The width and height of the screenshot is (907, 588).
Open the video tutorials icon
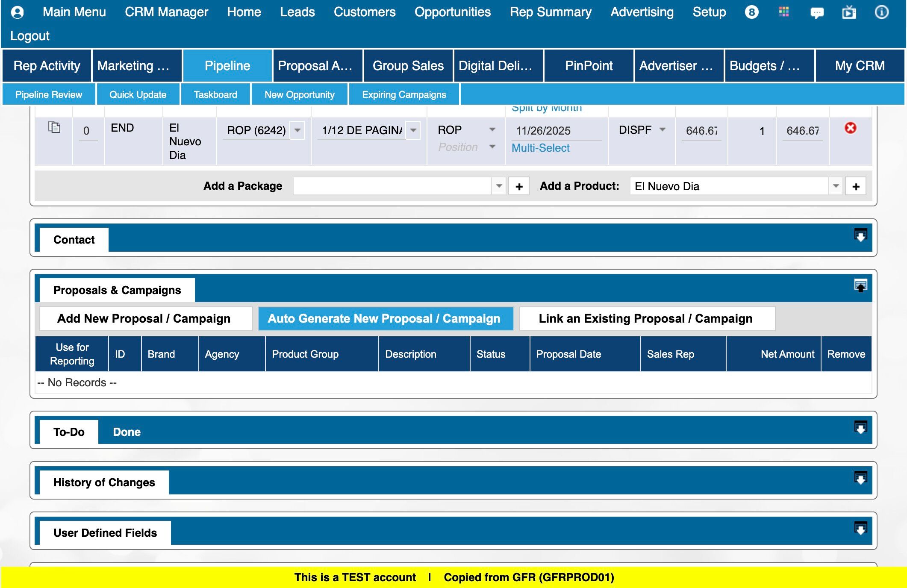coord(849,12)
